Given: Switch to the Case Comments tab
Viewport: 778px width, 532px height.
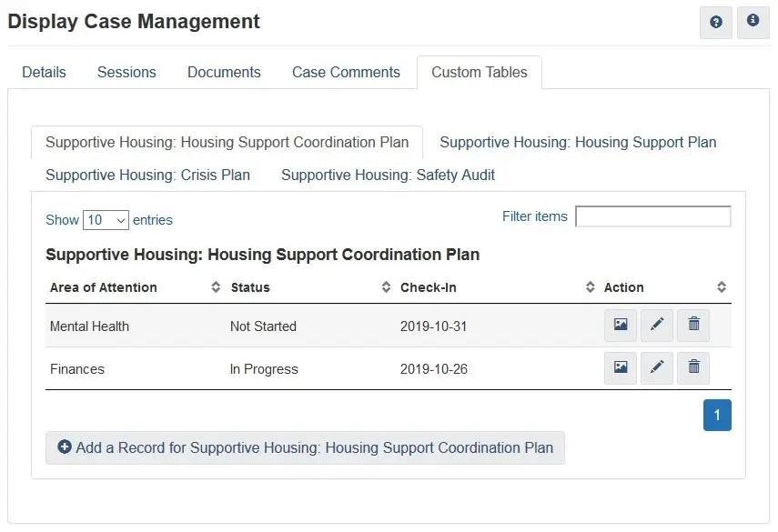Looking at the screenshot, I should click(346, 72).
